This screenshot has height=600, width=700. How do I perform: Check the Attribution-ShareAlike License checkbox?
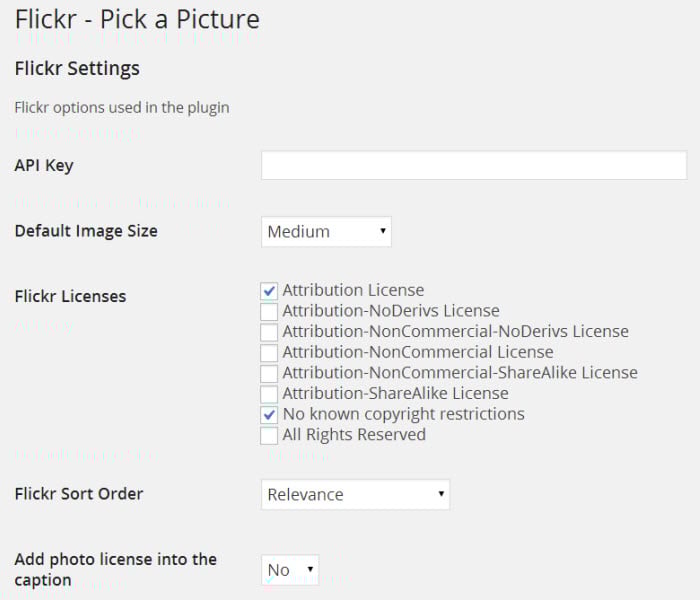click(269, 394)
